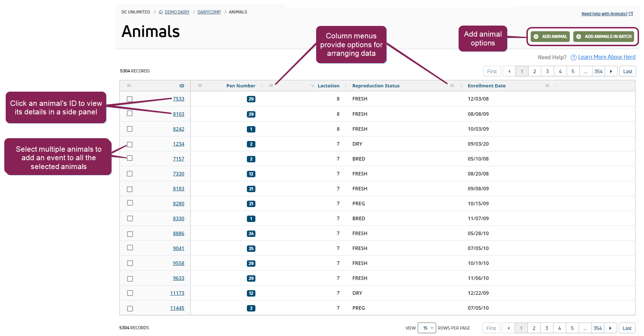This screenshot has width=644, height=336.
Task: Click the ellipsis page button in top pagination
Action: point(586,71)
